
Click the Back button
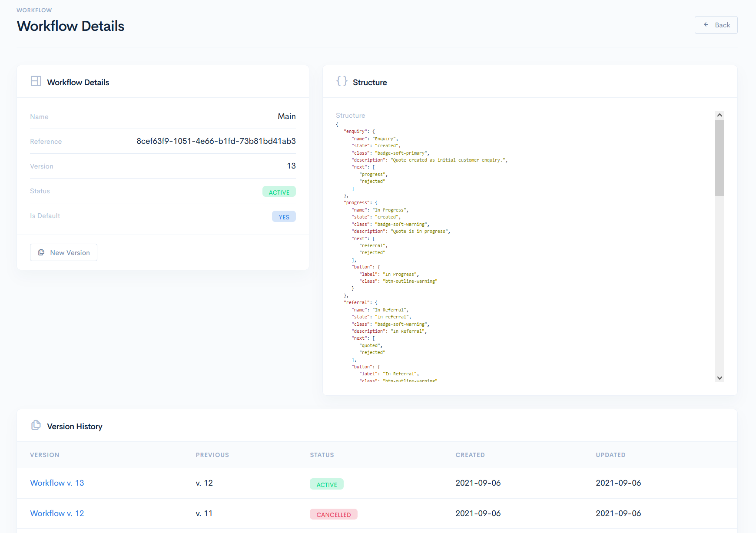pyautogui.click(x=716, y=25)
